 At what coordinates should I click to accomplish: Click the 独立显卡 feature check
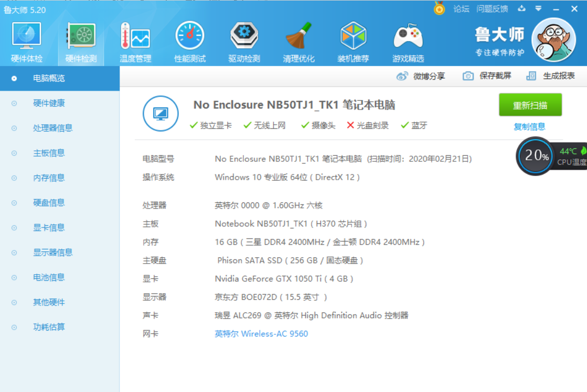(211, 126)
